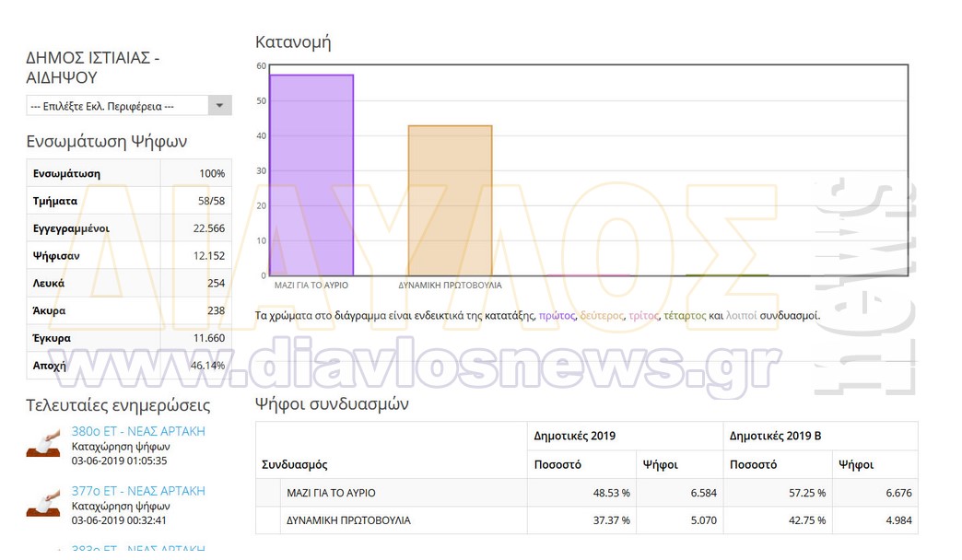
Task: Select the purple ΜΑΖΙ ΓΙΑ ΤΟ ΑΥΡΙΟ chart bar
Action: tap(311, 175)
